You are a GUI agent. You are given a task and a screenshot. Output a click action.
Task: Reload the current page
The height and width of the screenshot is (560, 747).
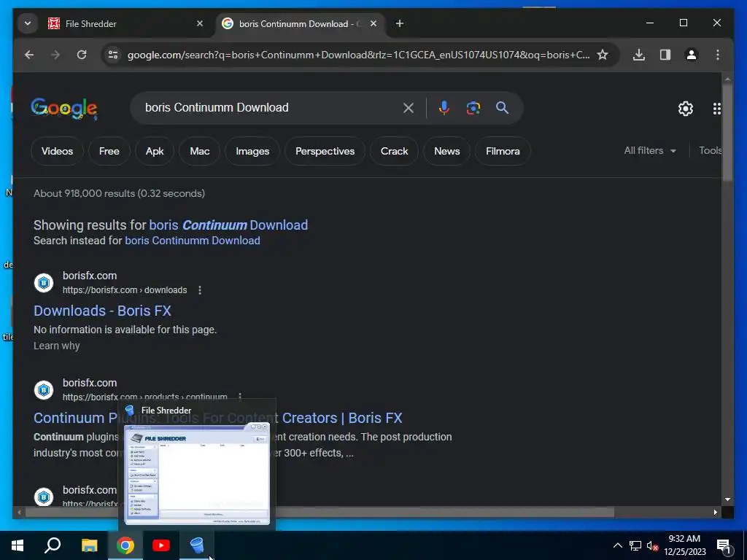pos(82,55)
